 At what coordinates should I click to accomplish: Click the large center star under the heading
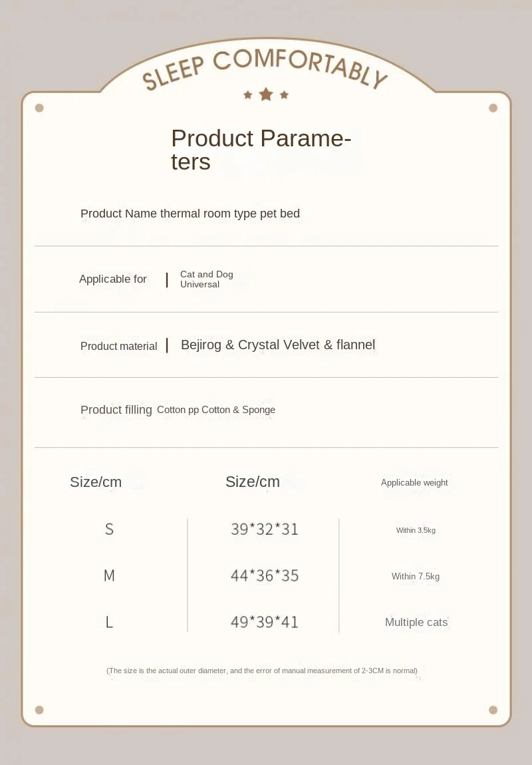pyautogui.click(x=266, y=94)
